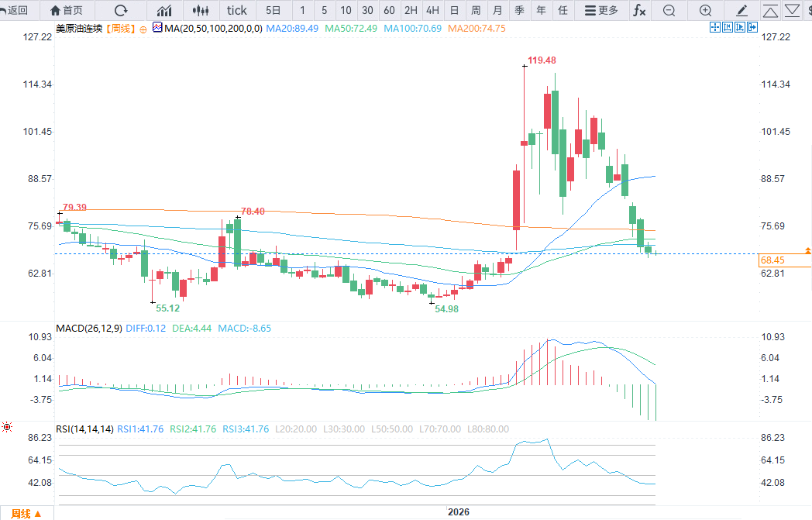Toggle the MA indicator icon beside MA(20,50,100,200,0,0)

(x=157, y=27)
